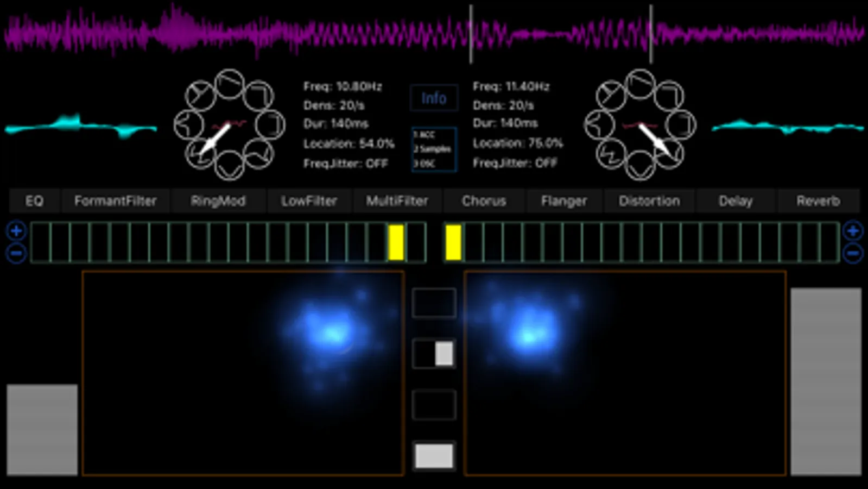Choose the right-side square waveform on left dial
868x489 pixels.
click(270, 124)
